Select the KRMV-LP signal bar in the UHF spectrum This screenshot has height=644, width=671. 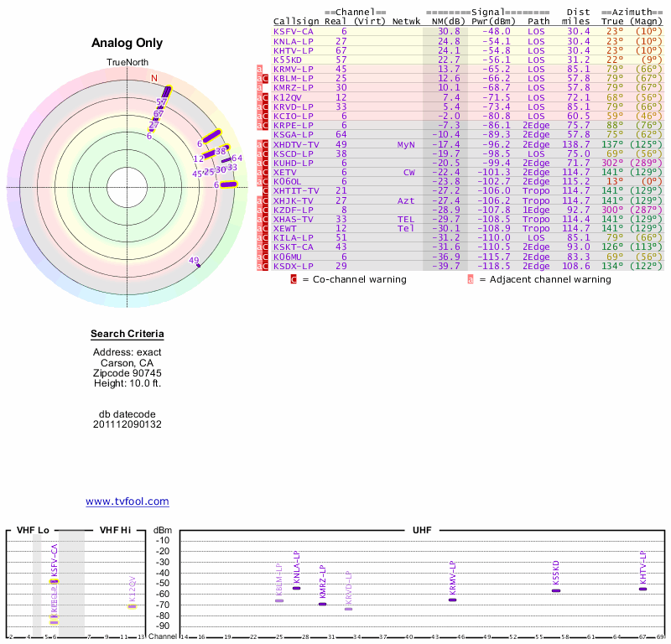coord(452,600)
